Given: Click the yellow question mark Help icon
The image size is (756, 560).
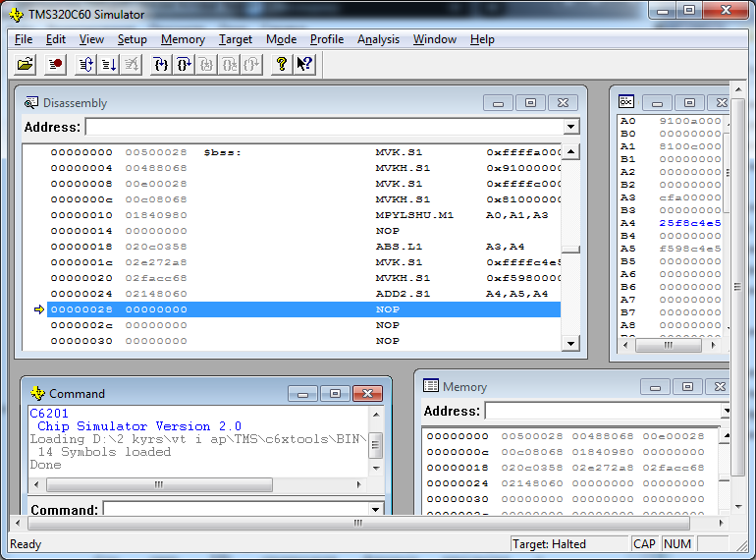Looking at the screenshot, I should tap(282, 64).
